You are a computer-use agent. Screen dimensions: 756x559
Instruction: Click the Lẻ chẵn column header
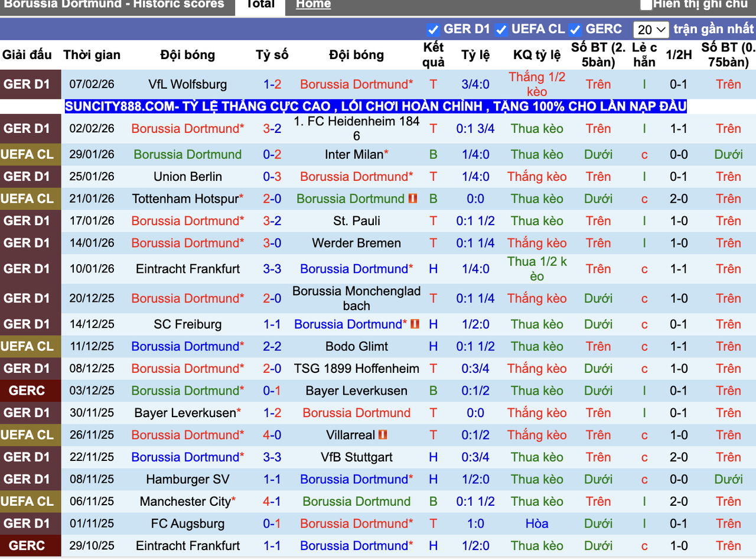(644, 55)
